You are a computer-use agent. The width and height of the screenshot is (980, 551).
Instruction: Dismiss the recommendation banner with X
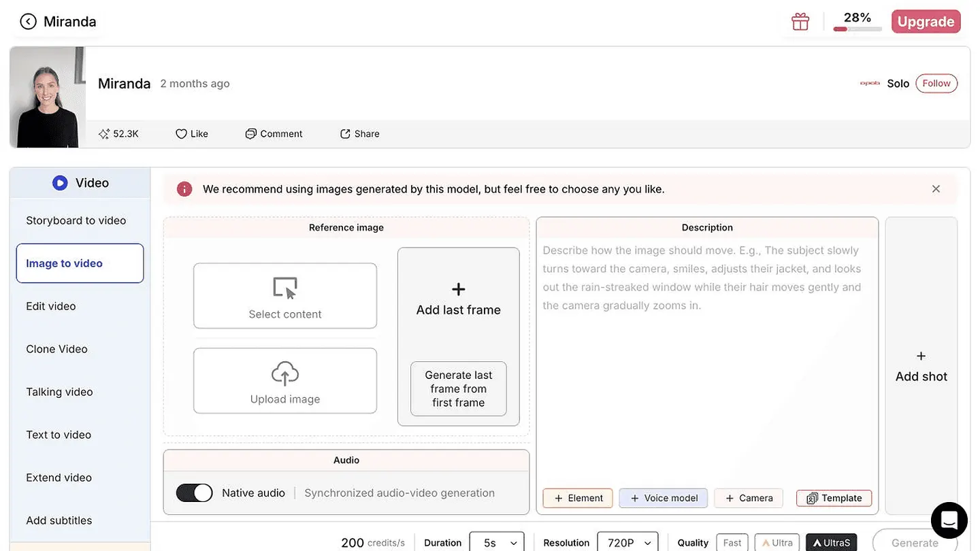(936, 189)
